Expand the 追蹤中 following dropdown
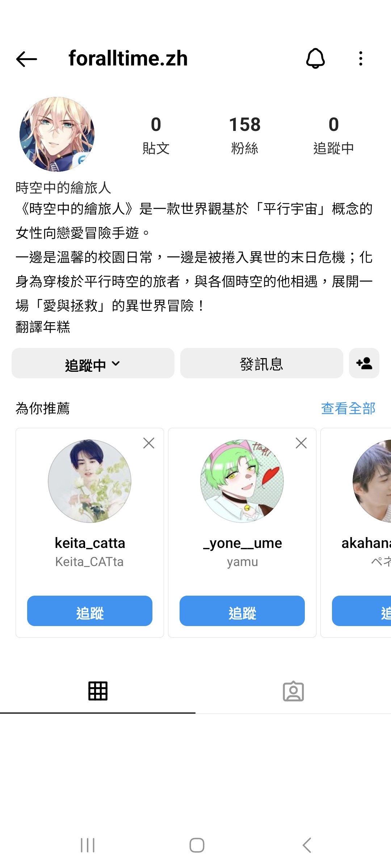 pos(93,363)
